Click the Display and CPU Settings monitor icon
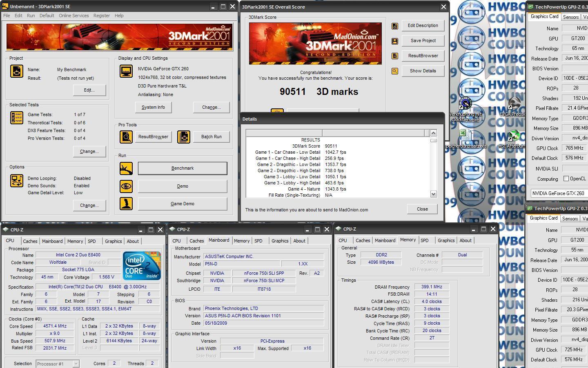Viewport: 588px width, 368px height. pyautogui.click(x=126, y=71)
